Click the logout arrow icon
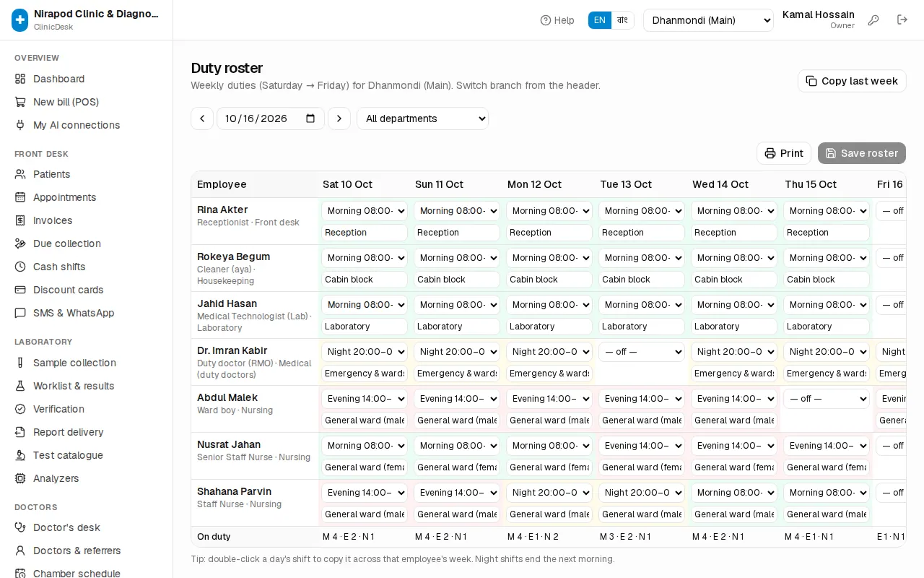Viewport: 924px width, 578px height. (902, 20)
